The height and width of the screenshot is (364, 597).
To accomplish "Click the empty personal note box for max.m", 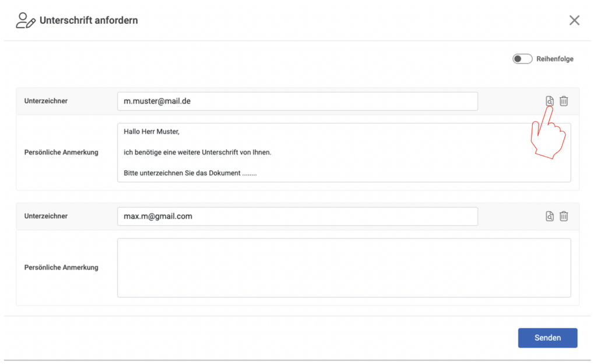I will coord(344,268).
